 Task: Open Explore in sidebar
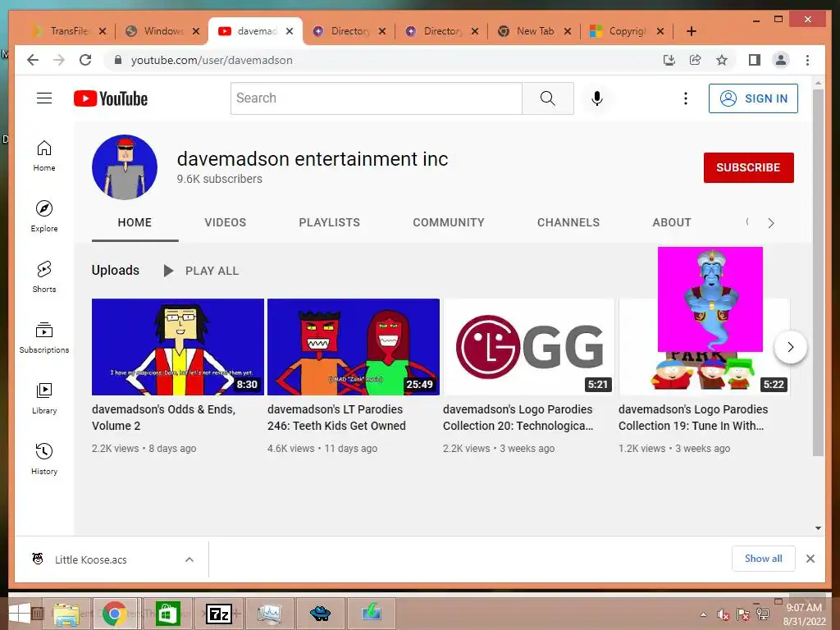44,217
